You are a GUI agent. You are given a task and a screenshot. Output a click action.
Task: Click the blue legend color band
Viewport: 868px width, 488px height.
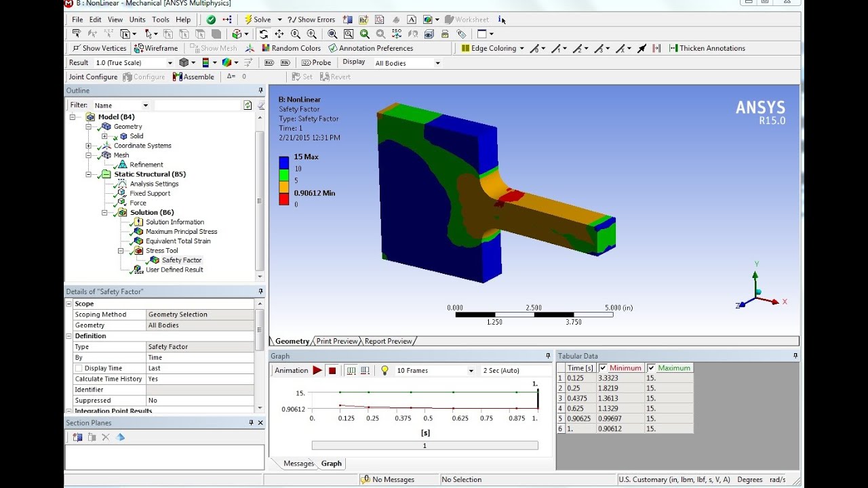click(x=283, y=163)
